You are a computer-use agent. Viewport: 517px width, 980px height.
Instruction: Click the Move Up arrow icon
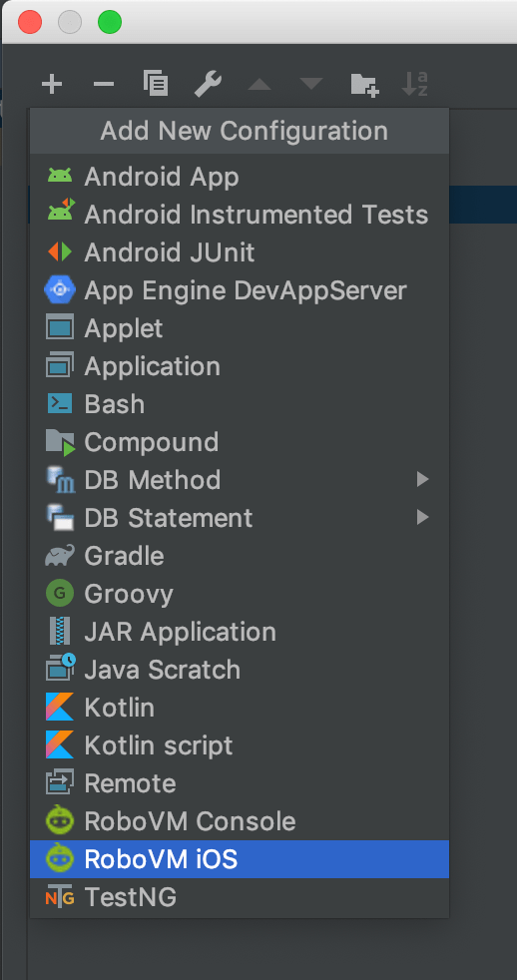[x=259, y=84]
